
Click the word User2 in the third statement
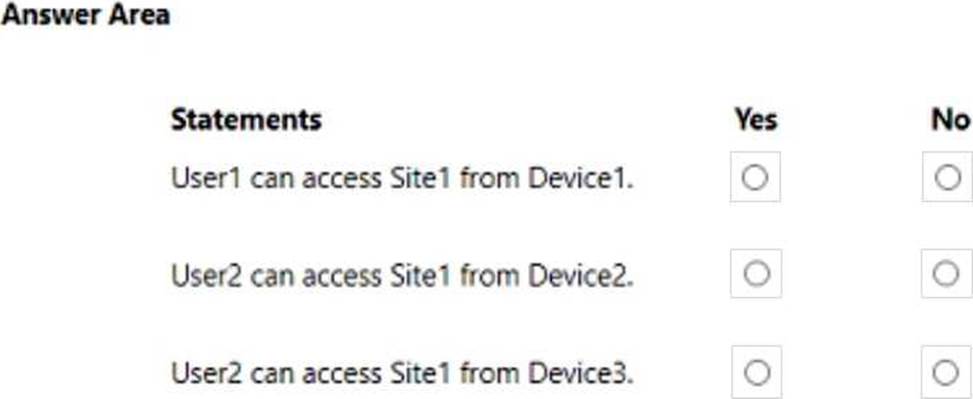click(x=207, y=374)
